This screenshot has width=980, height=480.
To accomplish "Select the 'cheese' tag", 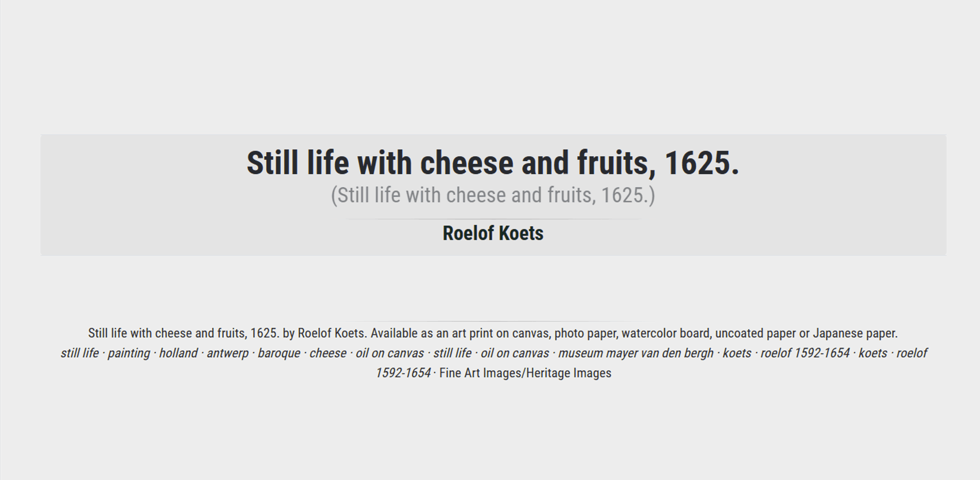I will tap(328, 353).
